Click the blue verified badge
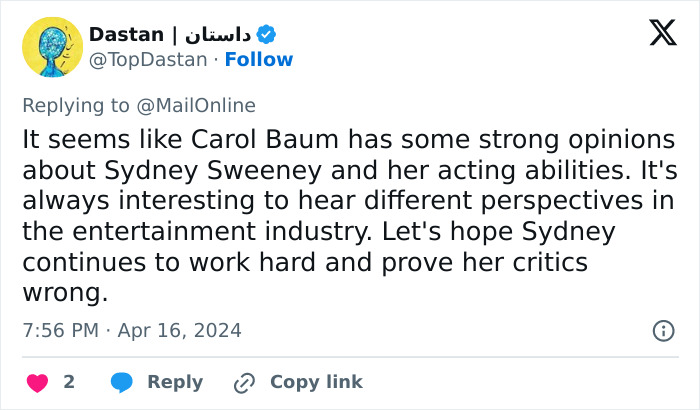 (267, 35)
